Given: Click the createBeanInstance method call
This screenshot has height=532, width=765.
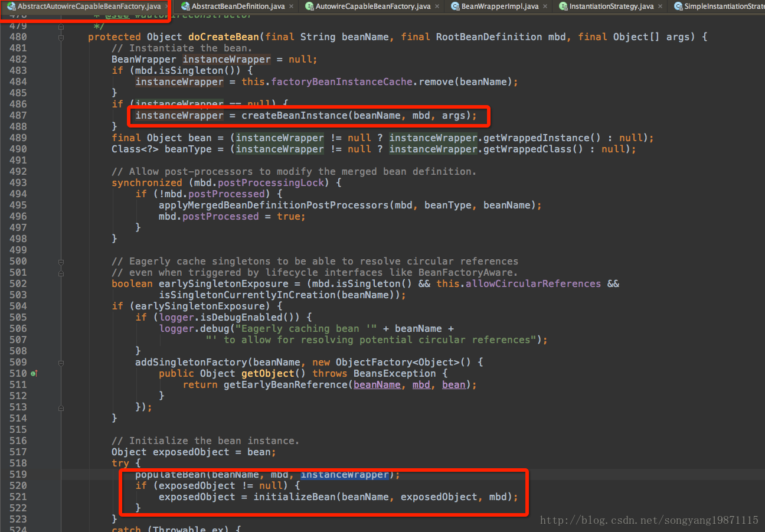Looking at the screenshot, I should point(295,115).
